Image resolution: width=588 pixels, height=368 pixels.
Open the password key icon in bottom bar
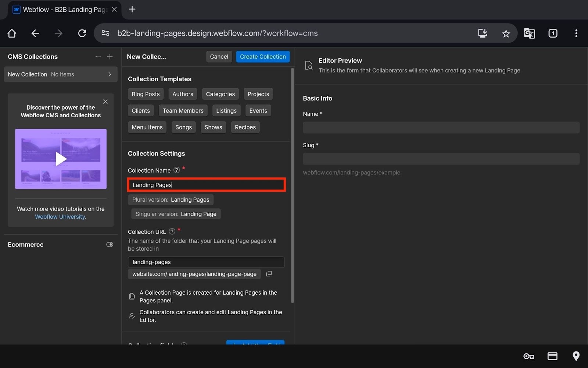529,356
